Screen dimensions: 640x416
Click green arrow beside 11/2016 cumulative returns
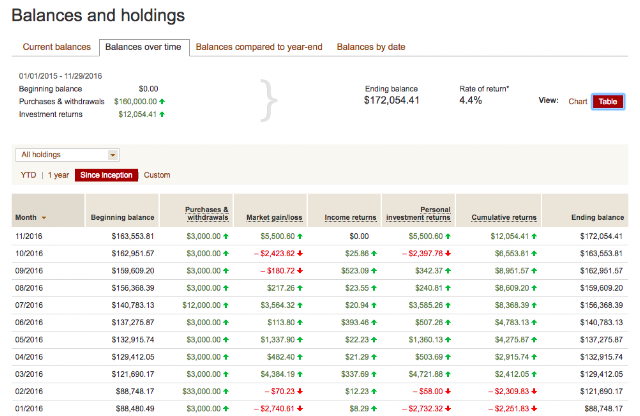coord(534,236)
